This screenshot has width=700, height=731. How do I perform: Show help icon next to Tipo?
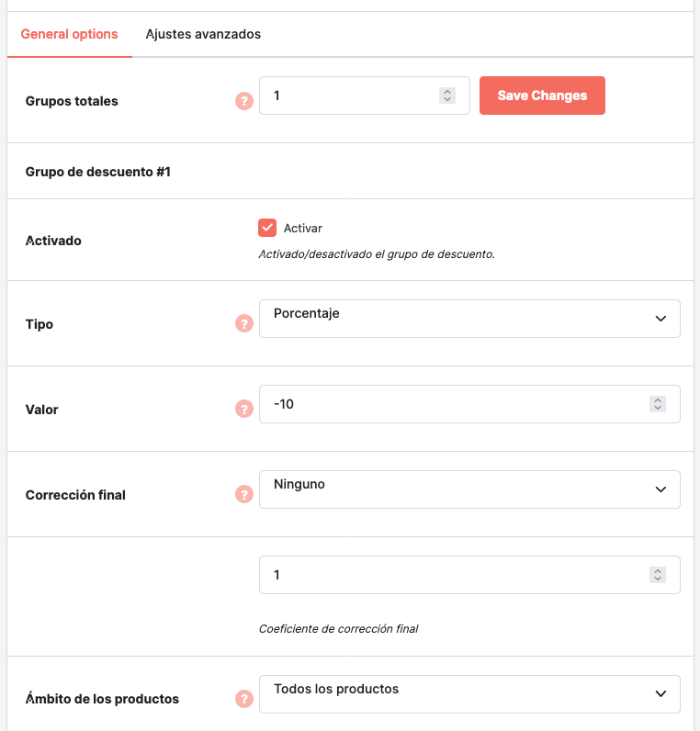pos(244,323)
